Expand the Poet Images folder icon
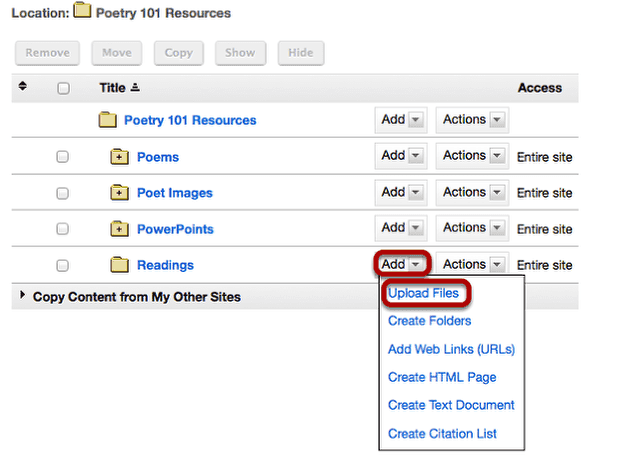Viewport: 640px width, 455px height. click(x=119, y=193)
